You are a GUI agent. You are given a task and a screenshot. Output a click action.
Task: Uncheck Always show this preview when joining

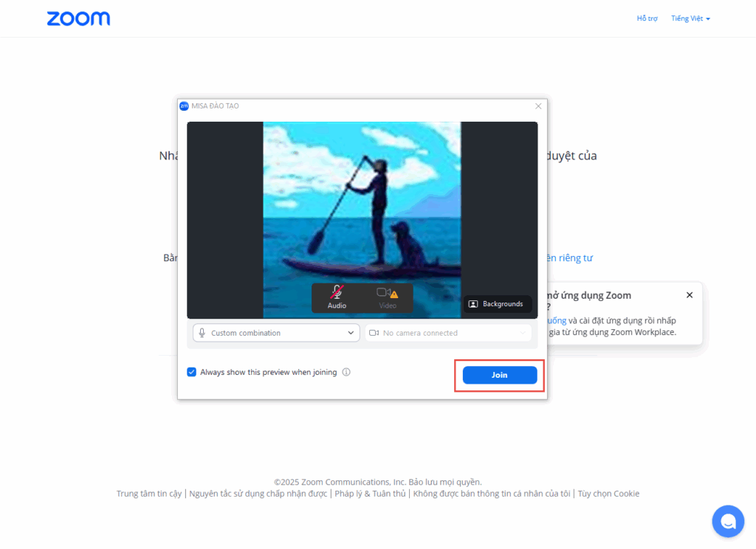(x=191, y=372)
